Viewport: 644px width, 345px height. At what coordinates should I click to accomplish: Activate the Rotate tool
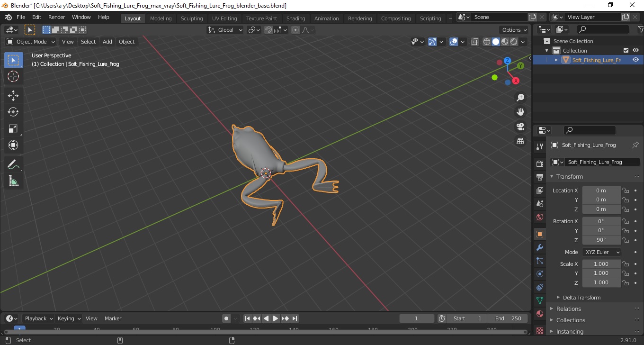13,112
